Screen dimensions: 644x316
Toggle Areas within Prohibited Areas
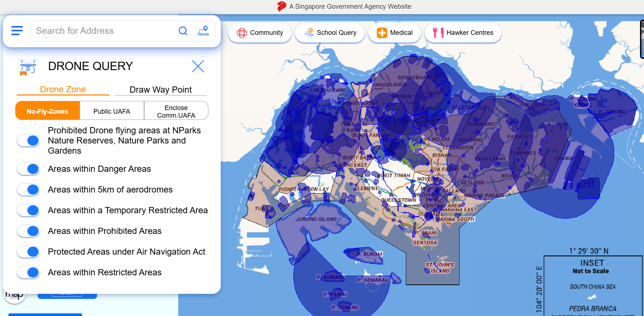[28, 231]
